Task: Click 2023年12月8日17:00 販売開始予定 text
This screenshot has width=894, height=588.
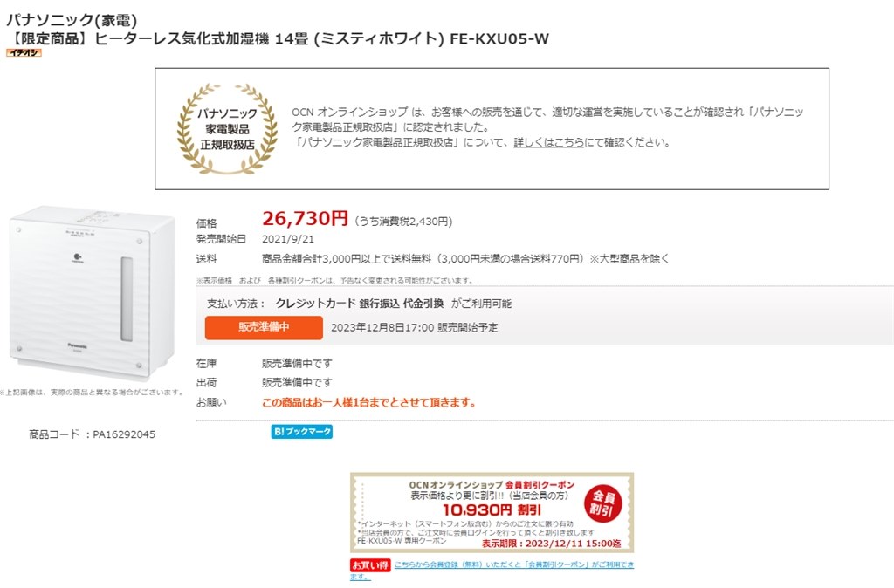Action: click(415, 328)
